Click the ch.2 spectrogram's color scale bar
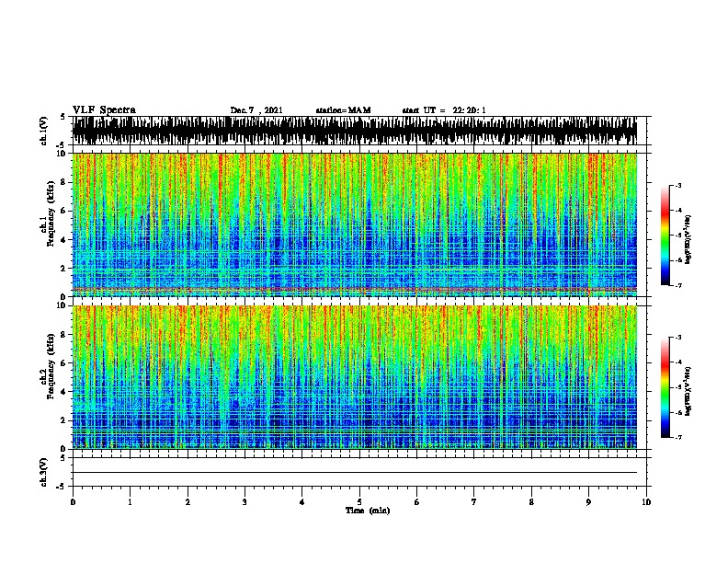Screen dimensions: 728x563 665,387
